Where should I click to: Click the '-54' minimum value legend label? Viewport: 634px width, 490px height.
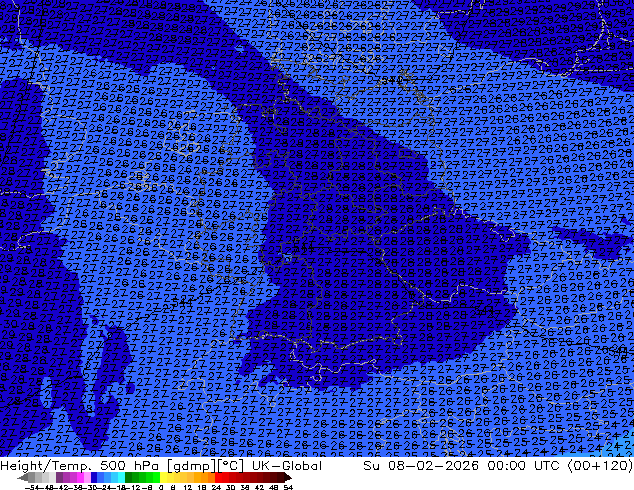point(32,487)
